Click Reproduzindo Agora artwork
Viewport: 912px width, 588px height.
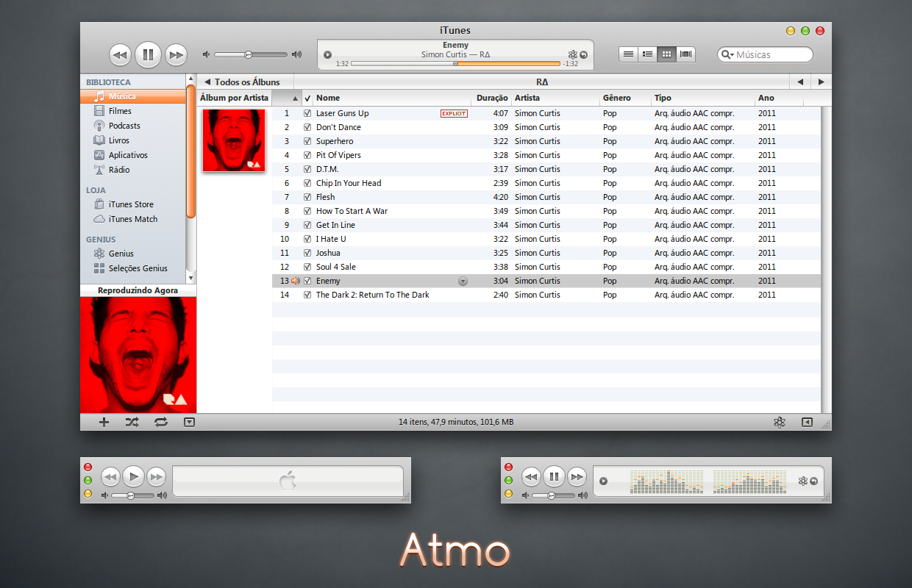click(138, 355)
